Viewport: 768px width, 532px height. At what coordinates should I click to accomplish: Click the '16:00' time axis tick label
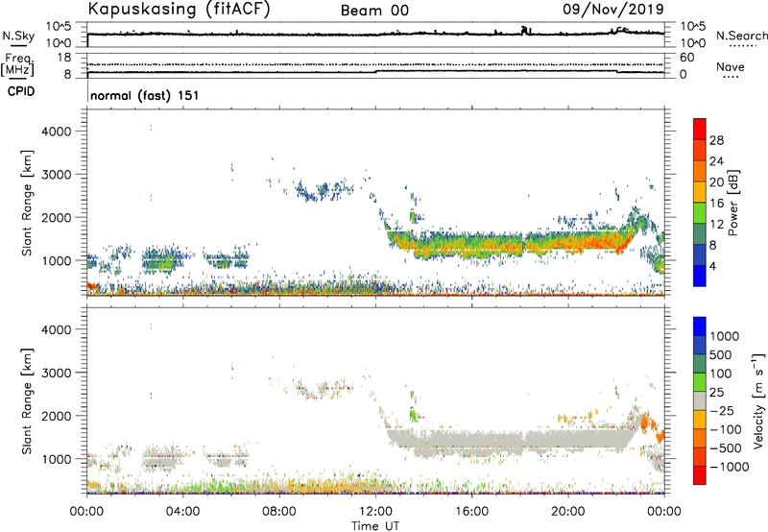[x=471, y=512]
